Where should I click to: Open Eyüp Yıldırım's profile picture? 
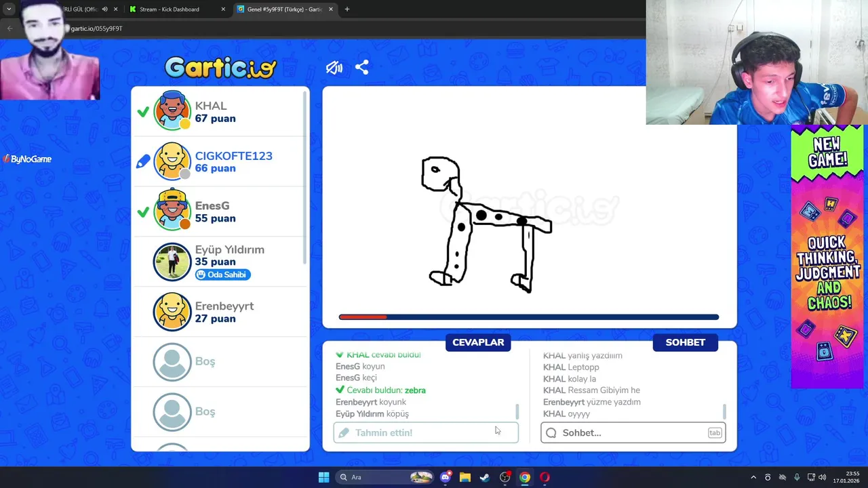click(172, 262)
